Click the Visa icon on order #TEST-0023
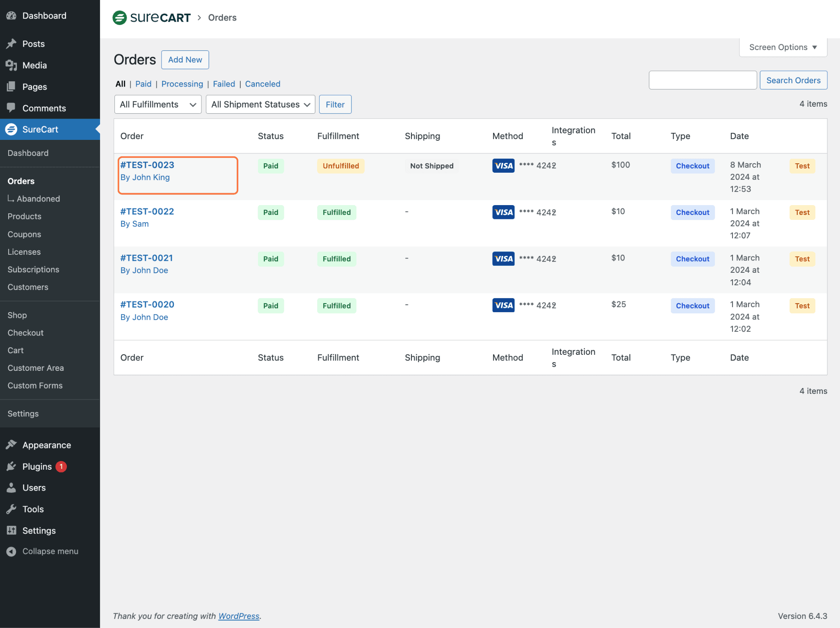The image size is (840, 628). (503, 166)
